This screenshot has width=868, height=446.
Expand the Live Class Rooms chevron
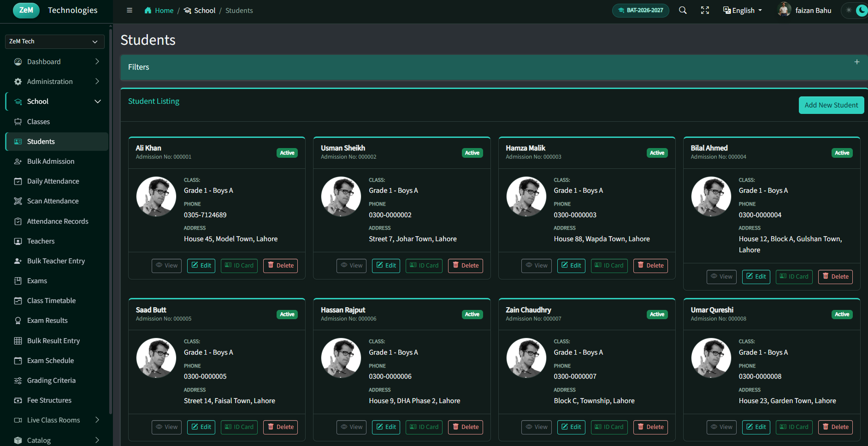[97, 420]
